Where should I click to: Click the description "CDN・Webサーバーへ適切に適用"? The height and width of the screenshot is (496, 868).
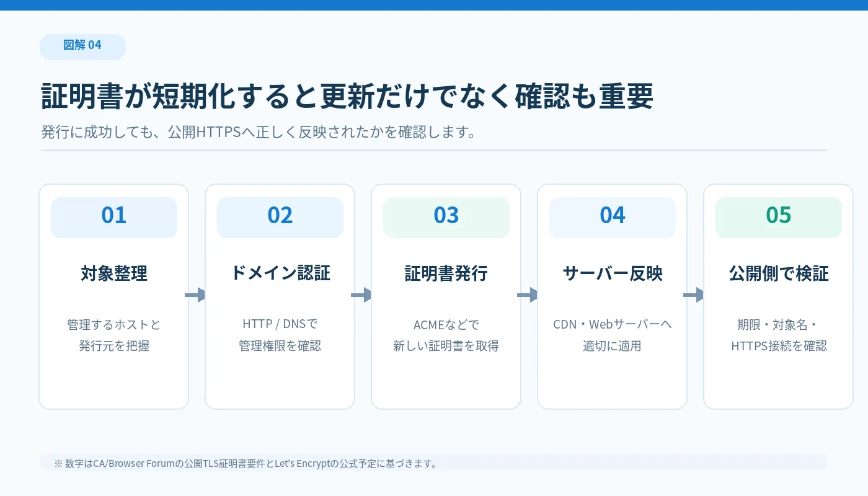613,335
